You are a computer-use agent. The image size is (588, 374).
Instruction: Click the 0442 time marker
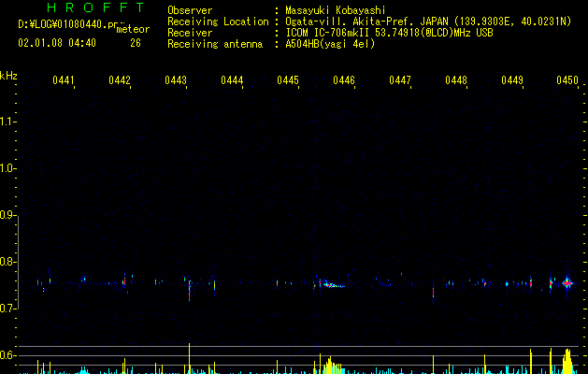pos(120,80)
